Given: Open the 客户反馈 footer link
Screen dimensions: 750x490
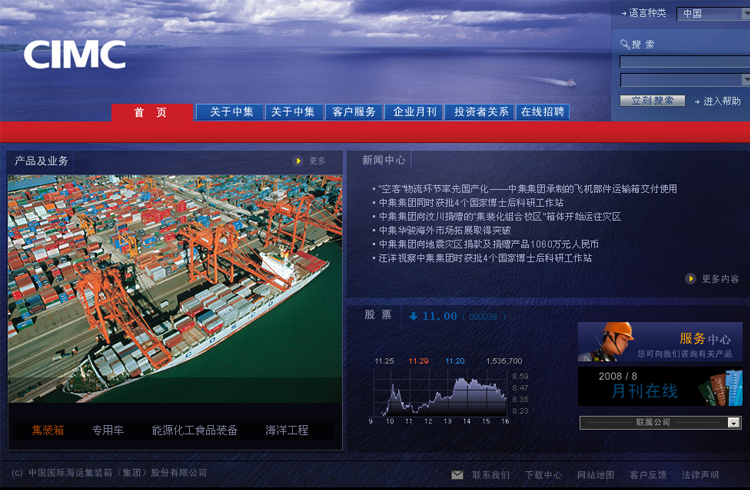Looking at the screenshot, I should (648, 475).
